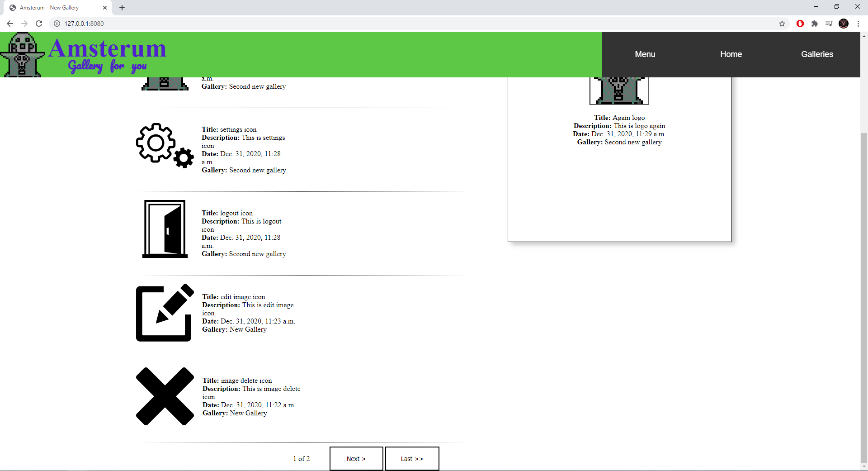868x471 pixels.
Task: Click 'Title: Again logo' text
Action: (619, 118)
